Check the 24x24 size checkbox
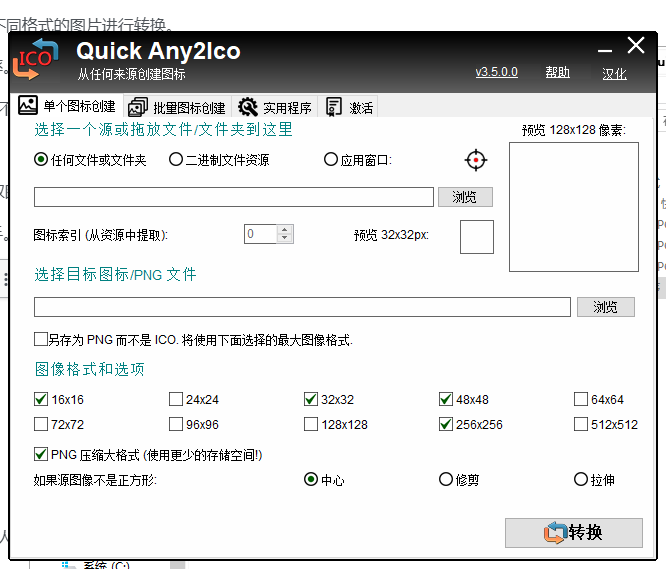 tap(175, 399)
